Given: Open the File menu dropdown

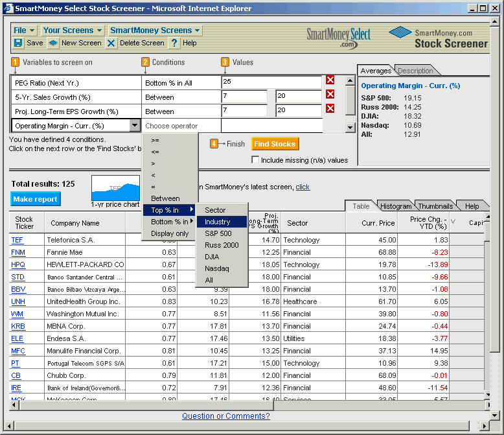Looking at the screenshot, I should click(25, 30).
